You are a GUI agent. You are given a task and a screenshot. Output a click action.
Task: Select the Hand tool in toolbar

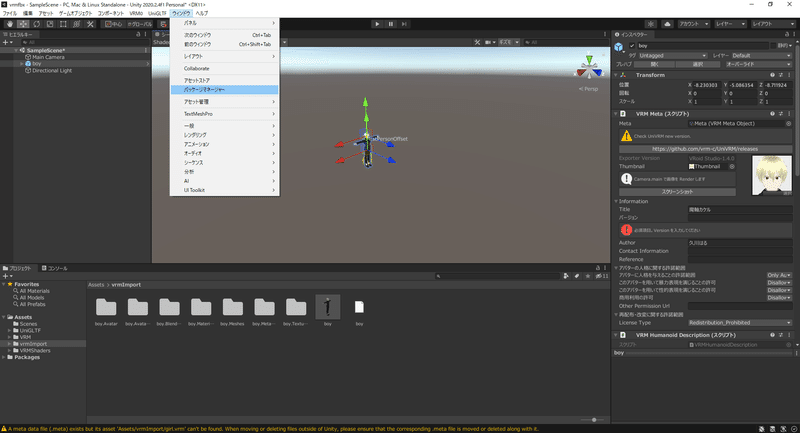pos(10,24)
